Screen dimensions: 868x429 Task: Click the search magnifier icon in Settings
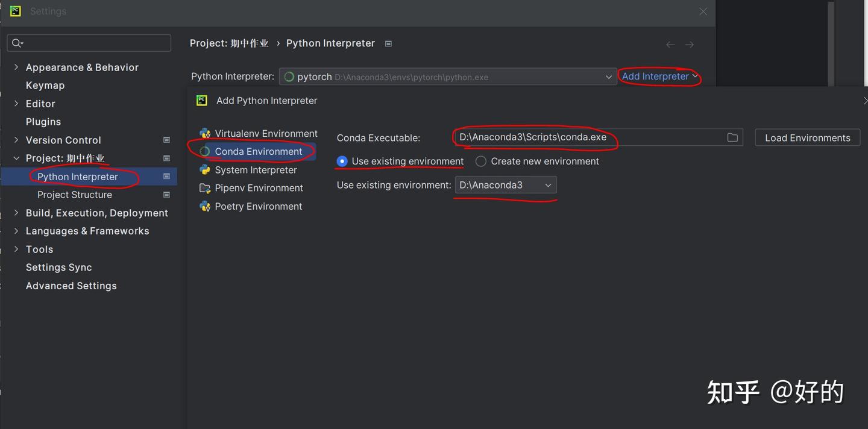pyautogui.click(x=17, y=43)
